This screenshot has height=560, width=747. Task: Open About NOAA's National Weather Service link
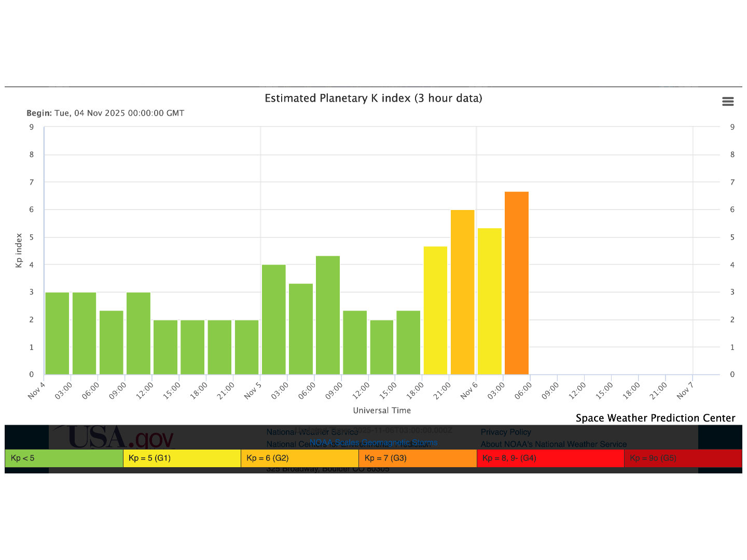554,444
